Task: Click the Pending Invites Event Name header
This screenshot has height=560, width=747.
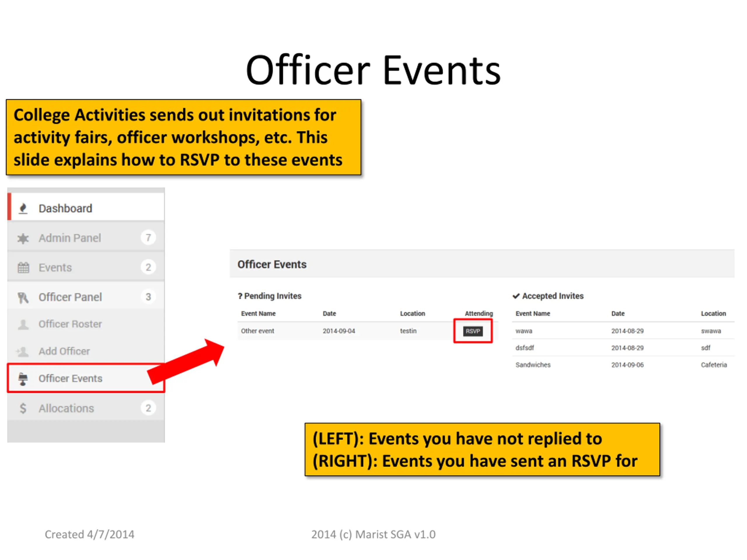Action: (258, 313)
